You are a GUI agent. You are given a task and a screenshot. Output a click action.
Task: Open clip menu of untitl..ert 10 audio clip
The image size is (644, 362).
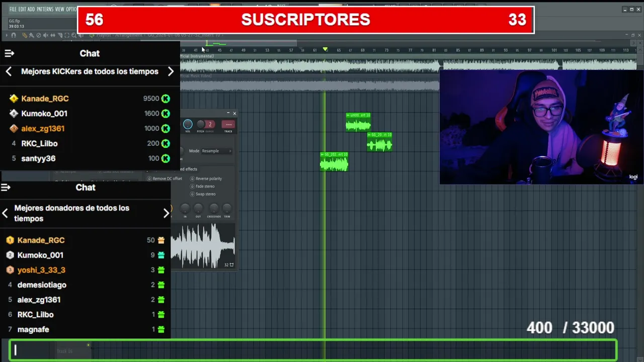point(348,115)
